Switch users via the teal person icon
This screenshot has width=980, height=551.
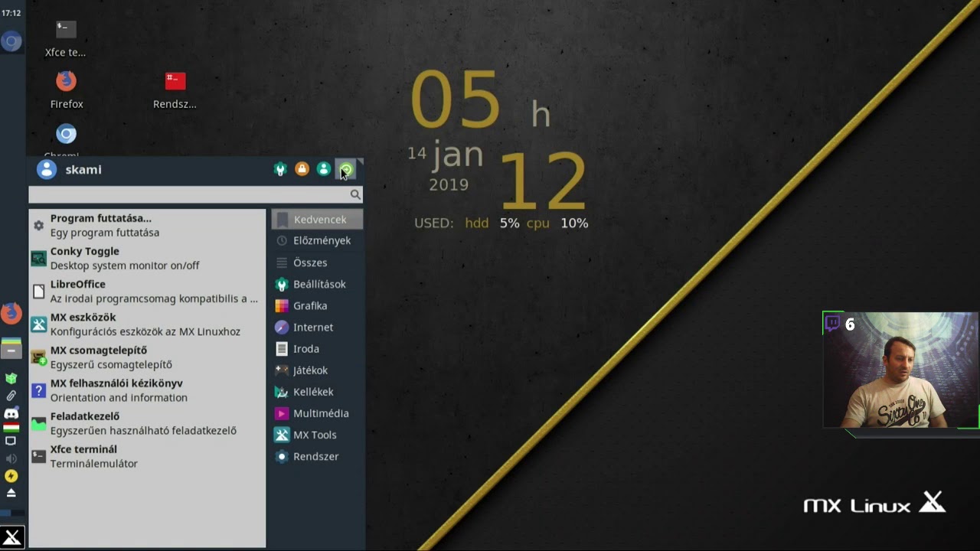pos(324,169)
